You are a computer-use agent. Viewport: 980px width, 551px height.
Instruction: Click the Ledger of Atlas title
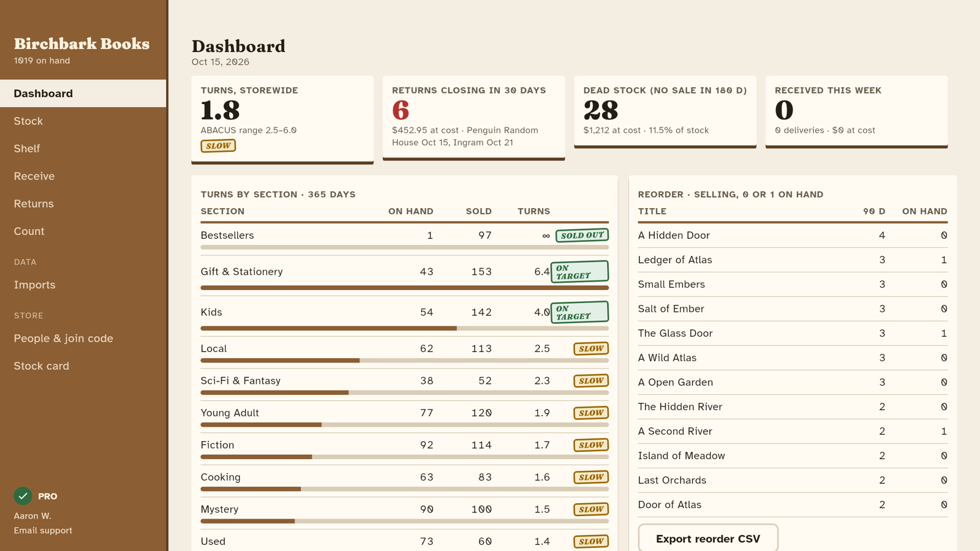tap(675, 260)
